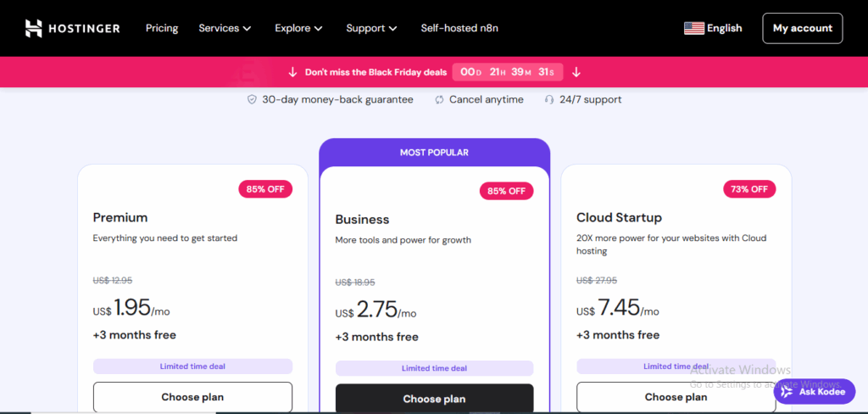Click +3 months free under Premium price

[135, 335]
